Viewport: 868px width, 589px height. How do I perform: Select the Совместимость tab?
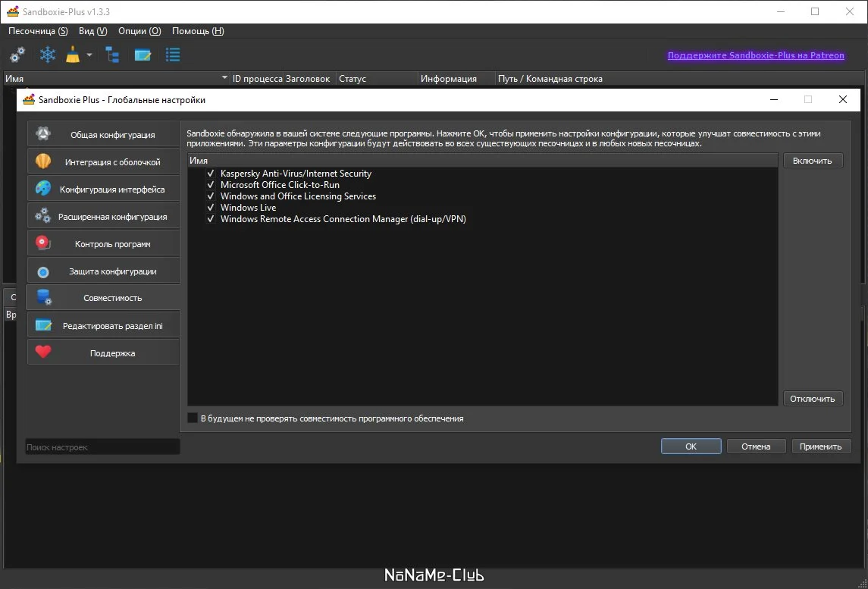104,298
